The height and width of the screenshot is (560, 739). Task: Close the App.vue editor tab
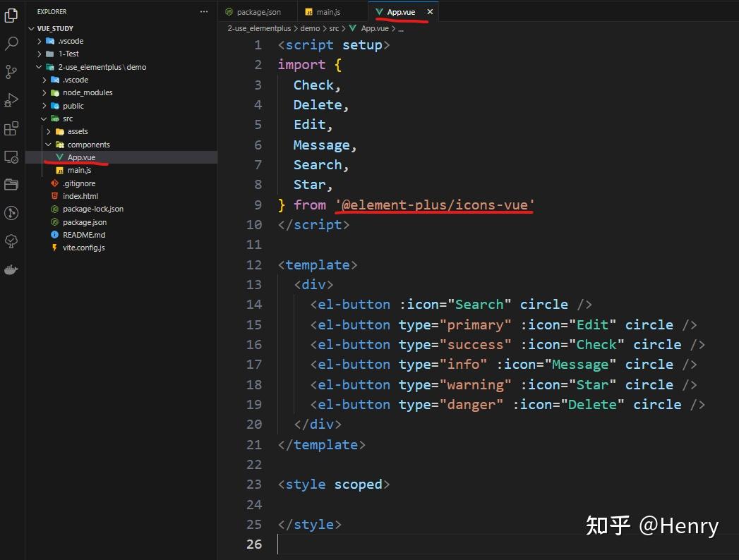(430, 12)
